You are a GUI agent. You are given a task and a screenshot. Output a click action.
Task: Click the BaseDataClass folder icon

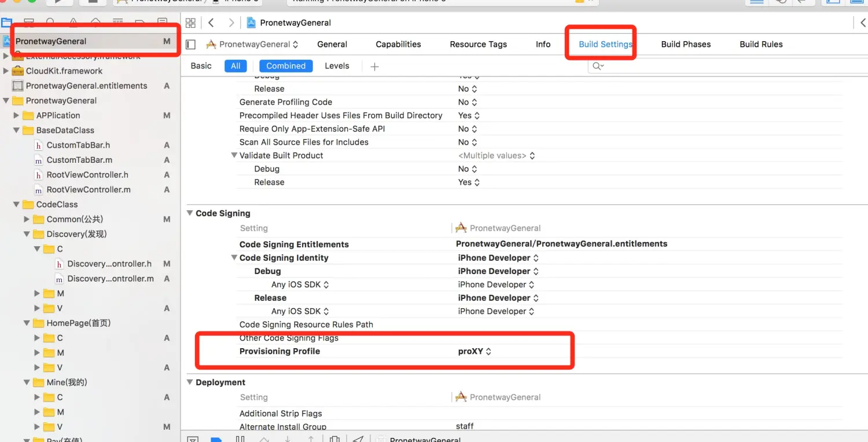pos(28,130)
